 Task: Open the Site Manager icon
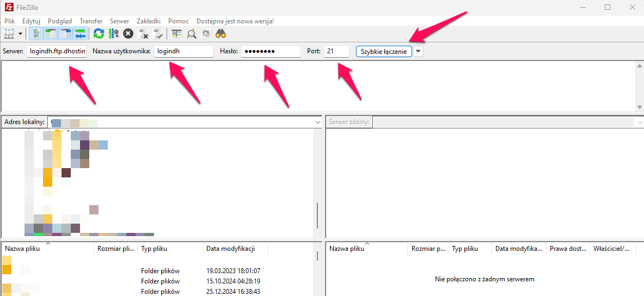[x=9, y=34]
